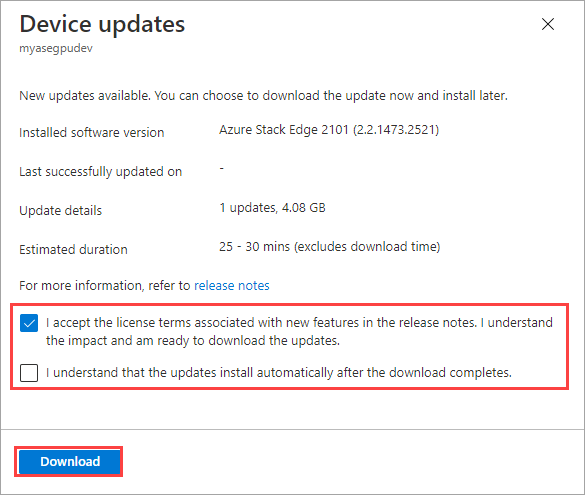Click the Last successfully updated on label
This screenshot has height=495, width=585.
(x=101, y=172)
